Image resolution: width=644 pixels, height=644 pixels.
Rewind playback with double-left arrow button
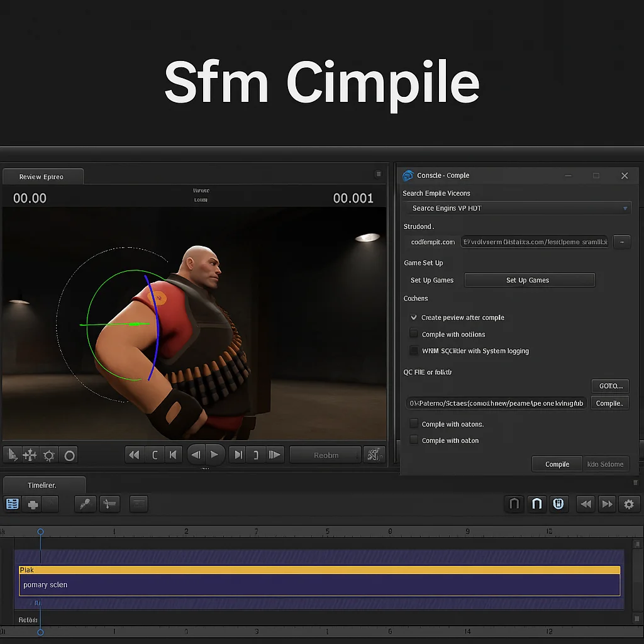135,455
